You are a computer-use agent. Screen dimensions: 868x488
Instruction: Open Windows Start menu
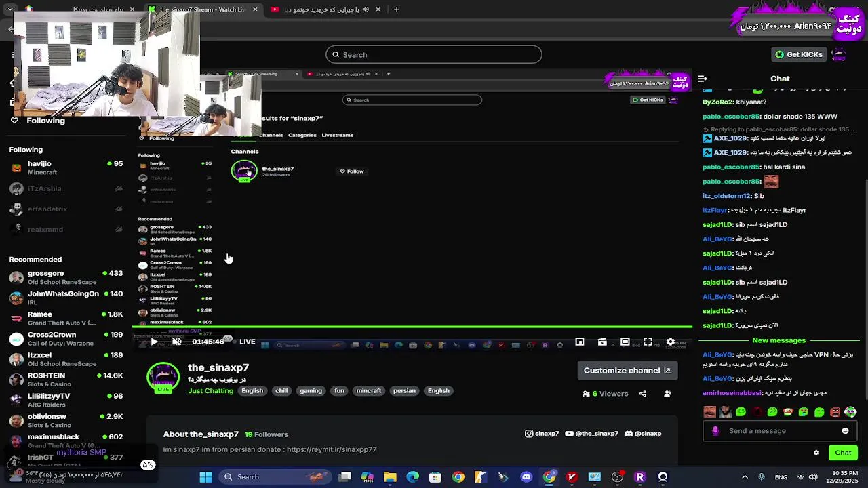point(205,477)
